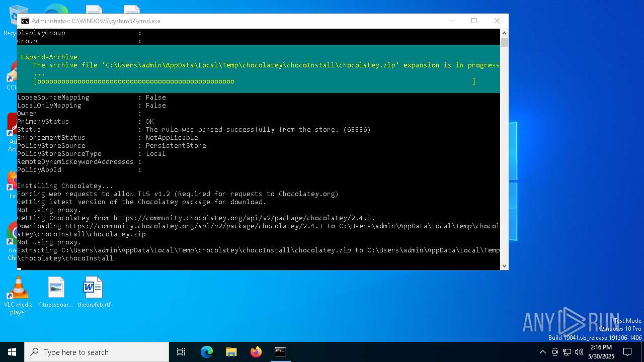Click the 'Installing Chocolatey...' line
The image size is (644, 362).
[65, 186]
